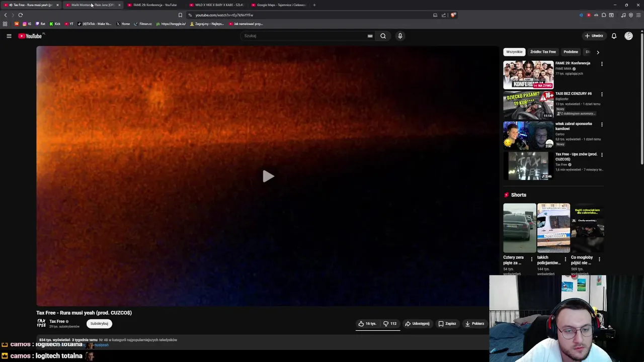Viewport: 644px width, 362px height.
Task: Open options for Co mogłoby pójść nie Short
Action: pyautogui.click(x=599, y=259)
